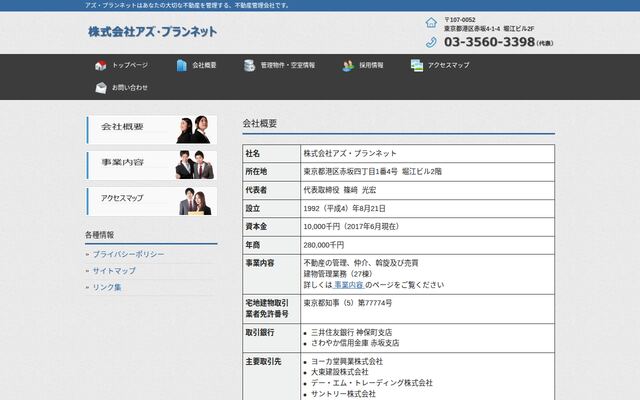
Task: Click サントリー株式会社 list item
Action: 343,394
